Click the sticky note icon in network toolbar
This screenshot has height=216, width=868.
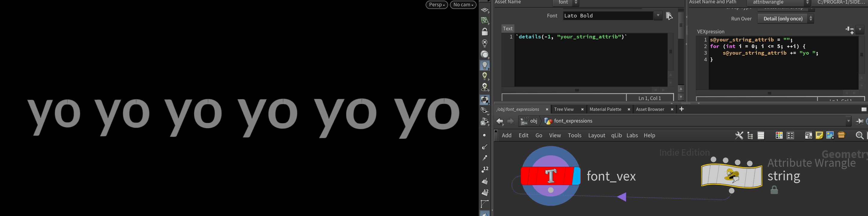819,136
